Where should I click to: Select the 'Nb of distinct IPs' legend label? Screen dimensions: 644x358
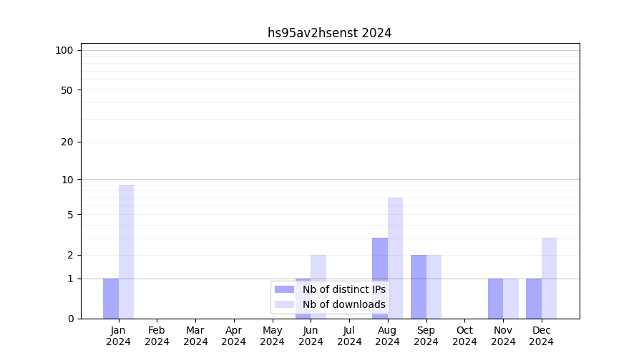[x=343, y=289]
